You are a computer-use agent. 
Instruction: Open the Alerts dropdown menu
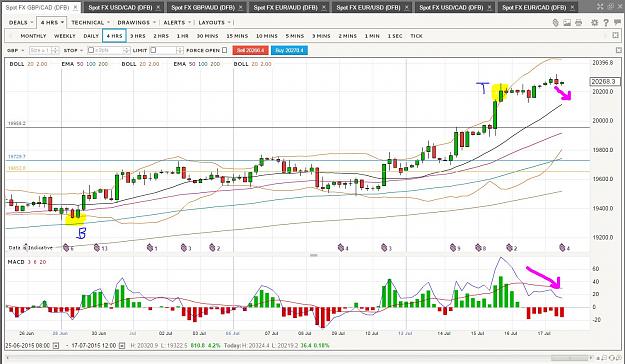177,23
